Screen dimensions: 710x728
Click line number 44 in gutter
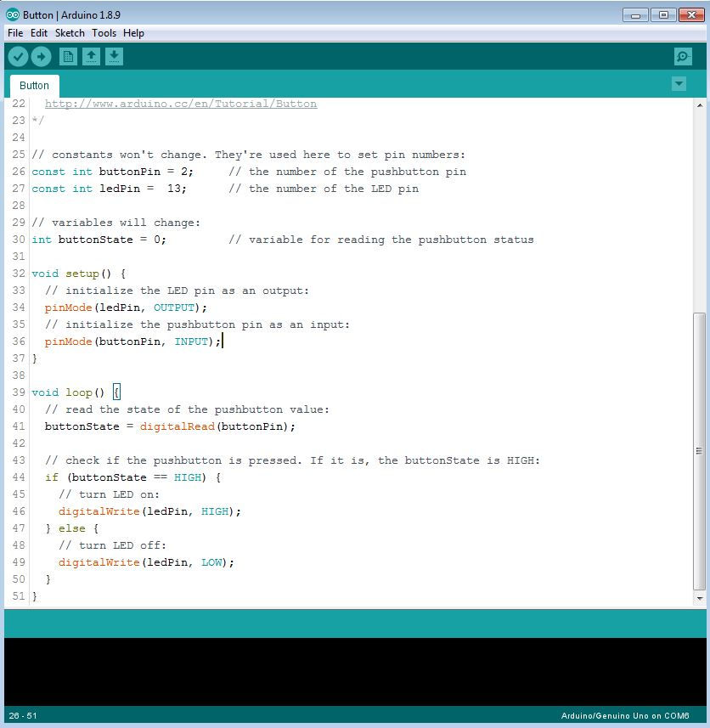tap(19, 477)
